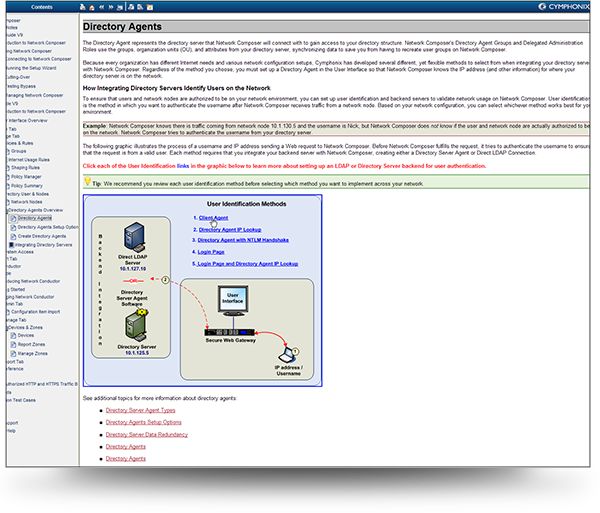This screenshot has width=600, height=513.
Task: Click the 10.1.125.5 IP address text
Action: click(x=137, y=353)
